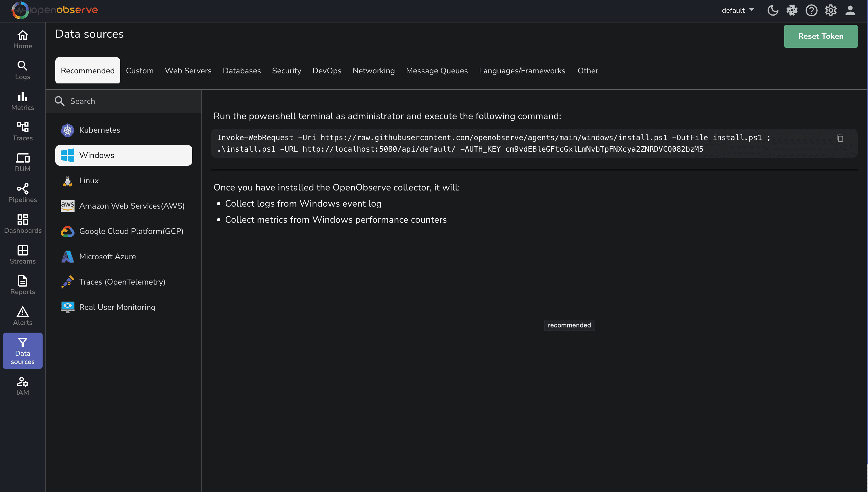The height and width of the screenshot is (492, 868).
Task: Click inside the data source search field
Action: pyautogui.click(x=123, y=101)
